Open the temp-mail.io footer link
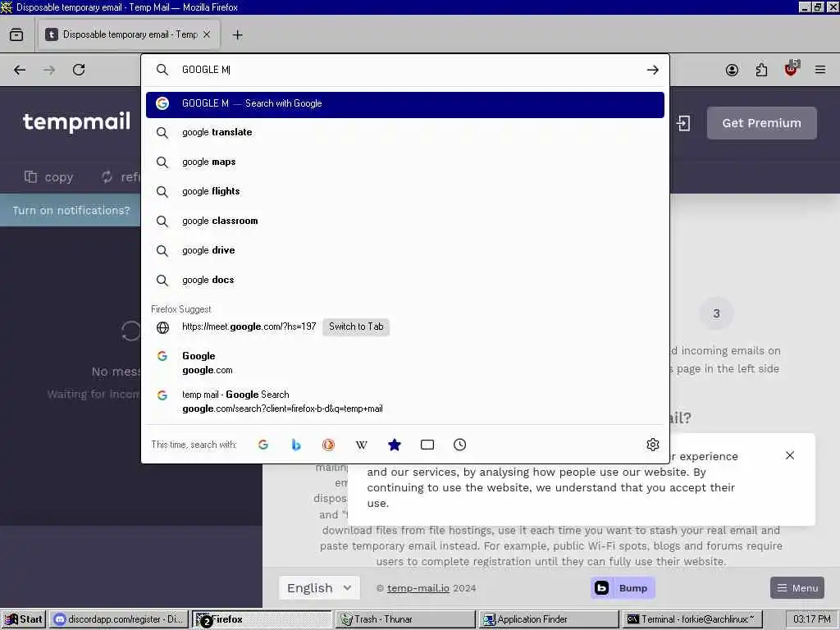Screen dimensions: 840x630 point(418,588)
